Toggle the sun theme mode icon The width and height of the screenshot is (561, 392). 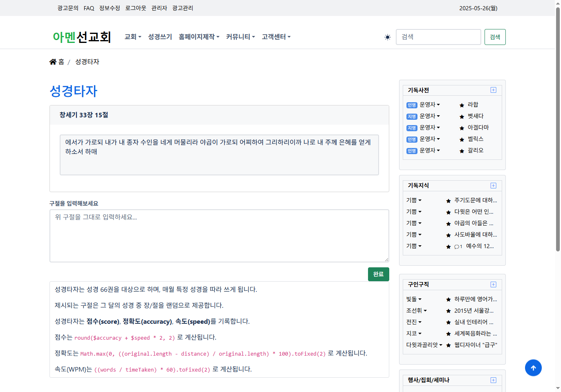click(x=387, y=37)
